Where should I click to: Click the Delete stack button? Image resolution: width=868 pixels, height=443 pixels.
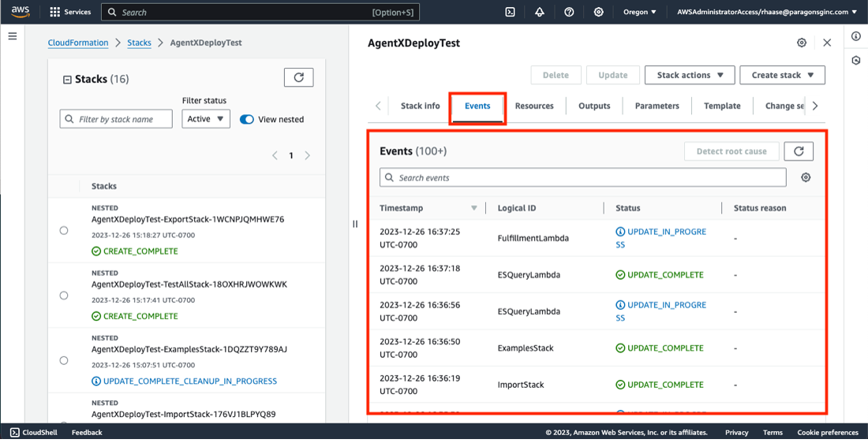pyautogui.click(x=556, y=75)
